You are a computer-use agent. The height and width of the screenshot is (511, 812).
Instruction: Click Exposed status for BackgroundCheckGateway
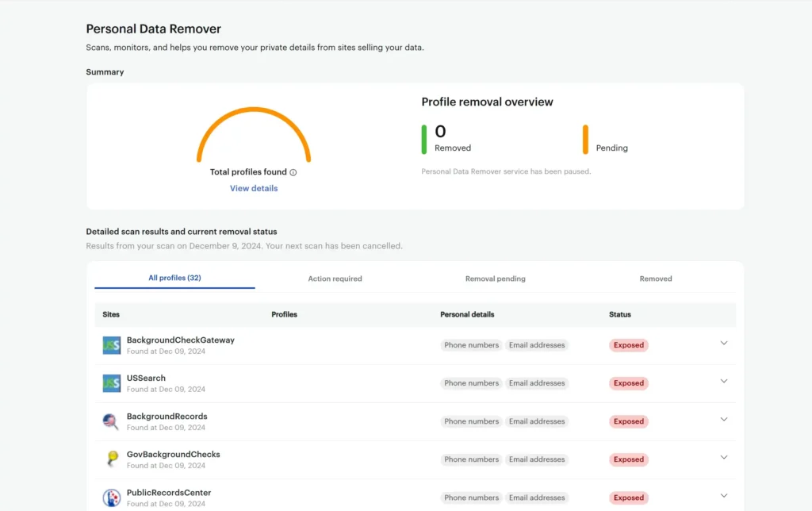[x=629, y=345]
